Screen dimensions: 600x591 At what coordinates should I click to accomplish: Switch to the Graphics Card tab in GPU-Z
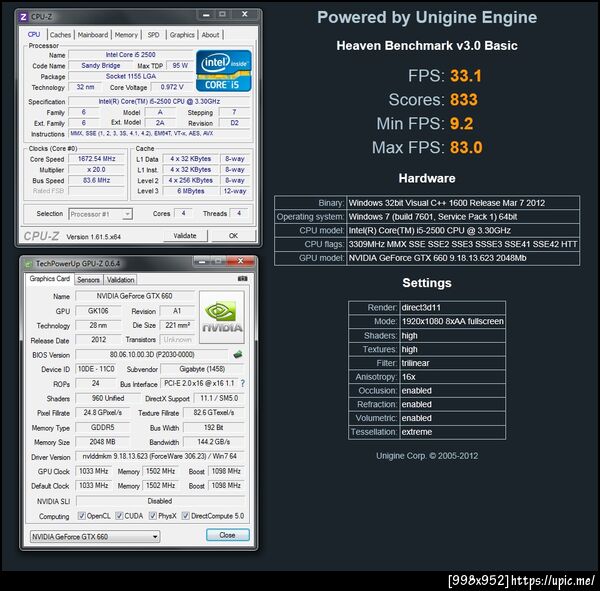point(49,279)
